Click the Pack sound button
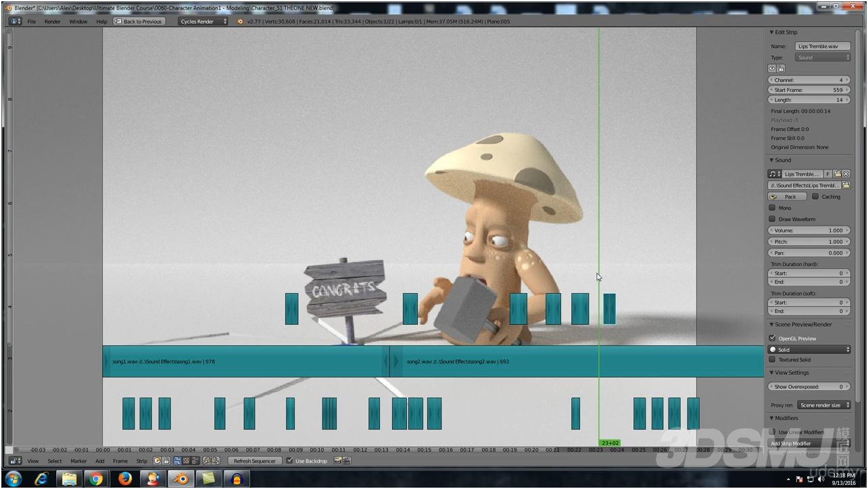Screen dimensions: 868x489 [787, 197]
